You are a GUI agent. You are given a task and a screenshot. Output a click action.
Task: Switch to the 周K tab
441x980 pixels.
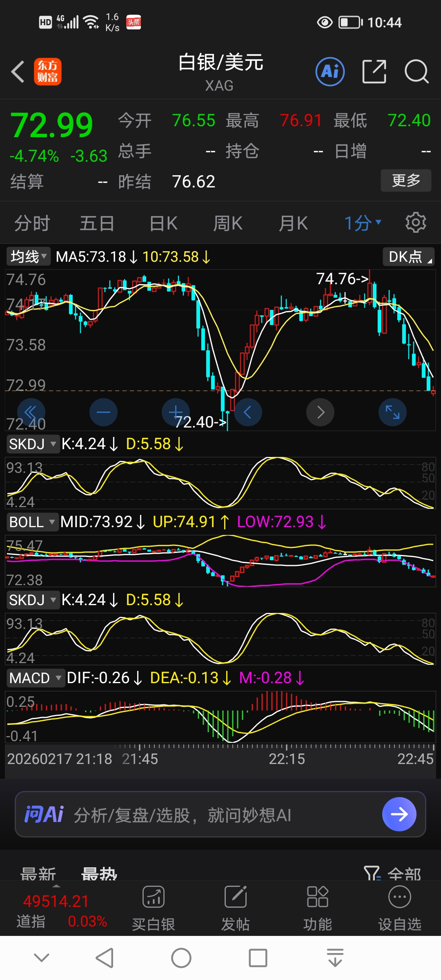tap(228, 223)
